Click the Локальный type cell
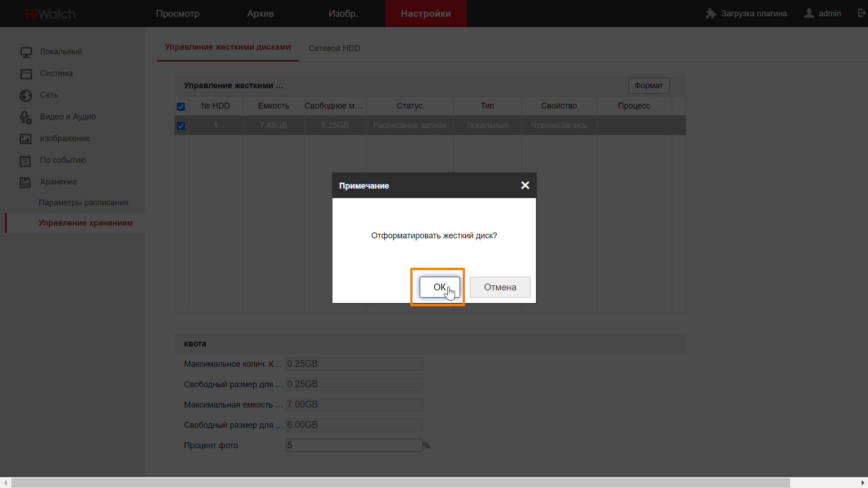This screenshot has height=488, width=868. pos(487,125)
